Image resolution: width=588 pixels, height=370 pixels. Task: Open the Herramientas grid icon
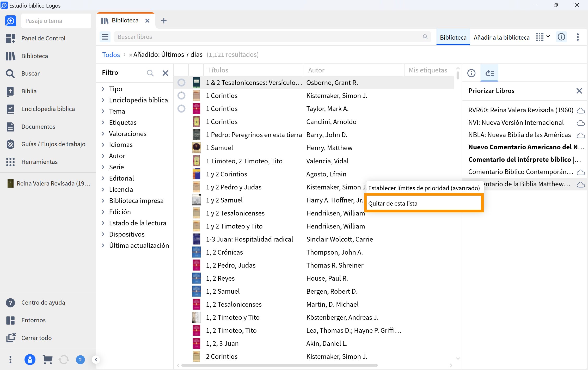point(10,162)
